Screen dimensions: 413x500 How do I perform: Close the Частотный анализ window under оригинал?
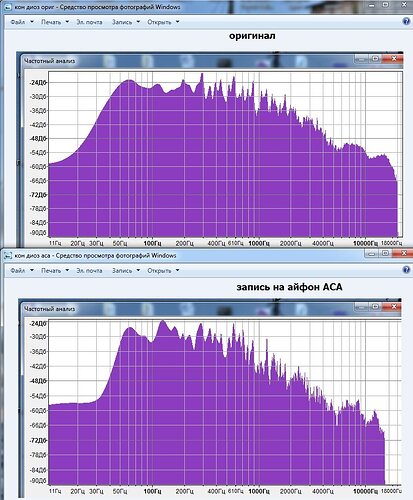393,59
